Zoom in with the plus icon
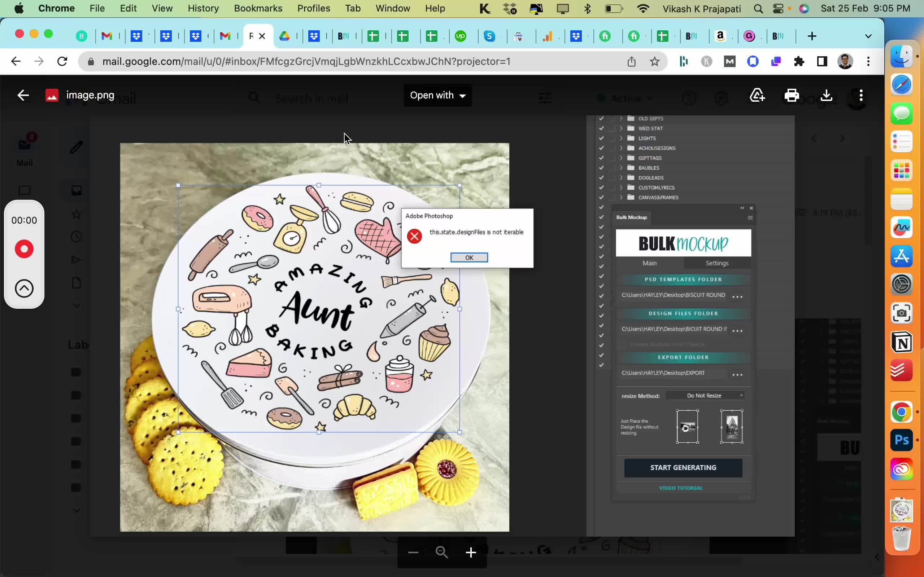924x577 pixels. pyautogui.click(x=471, y=552)
